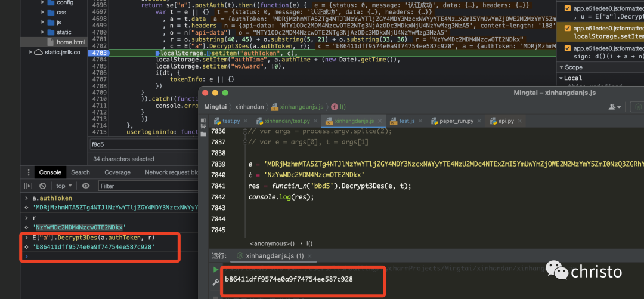The height and width of the screenshot is (299, 644).
Task: Click the static.jmlk.co cloud domain icon
Action: [x=39, y=52]
